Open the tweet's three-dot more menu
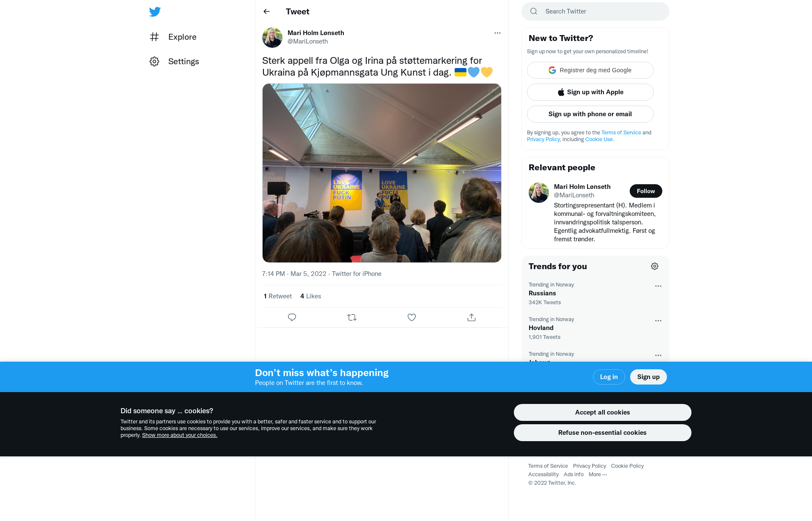This screenshot has height=521, width=812. click(x=497, y=33)
